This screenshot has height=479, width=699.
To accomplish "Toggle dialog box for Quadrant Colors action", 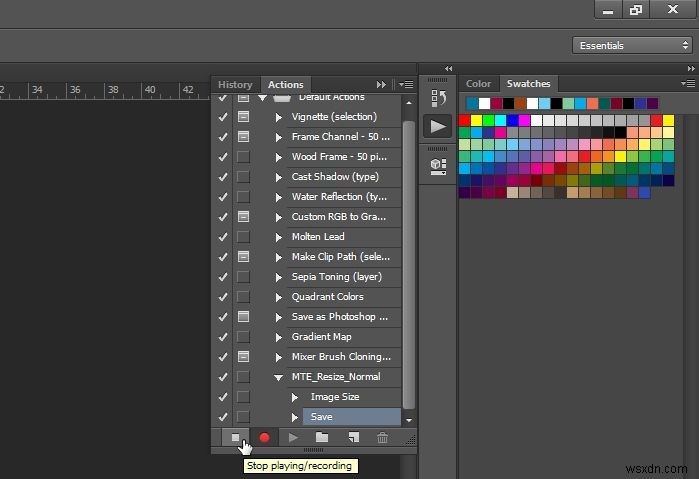I will point(243,297).
